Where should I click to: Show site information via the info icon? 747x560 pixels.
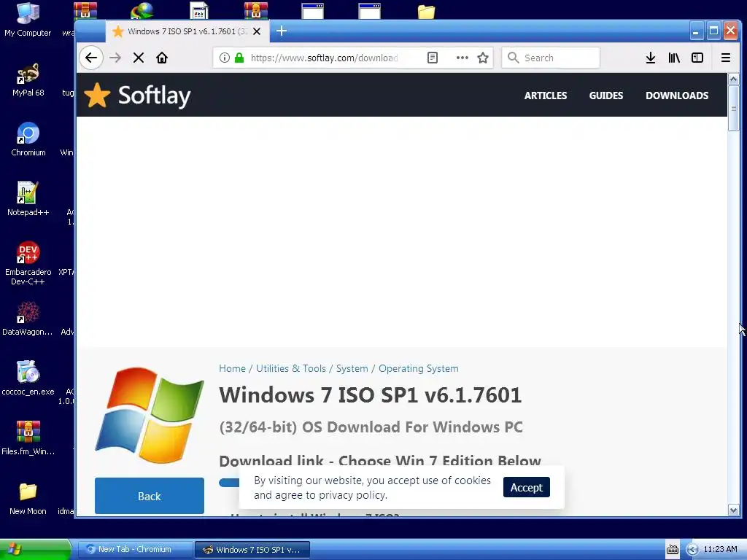[x=225, y=58]
